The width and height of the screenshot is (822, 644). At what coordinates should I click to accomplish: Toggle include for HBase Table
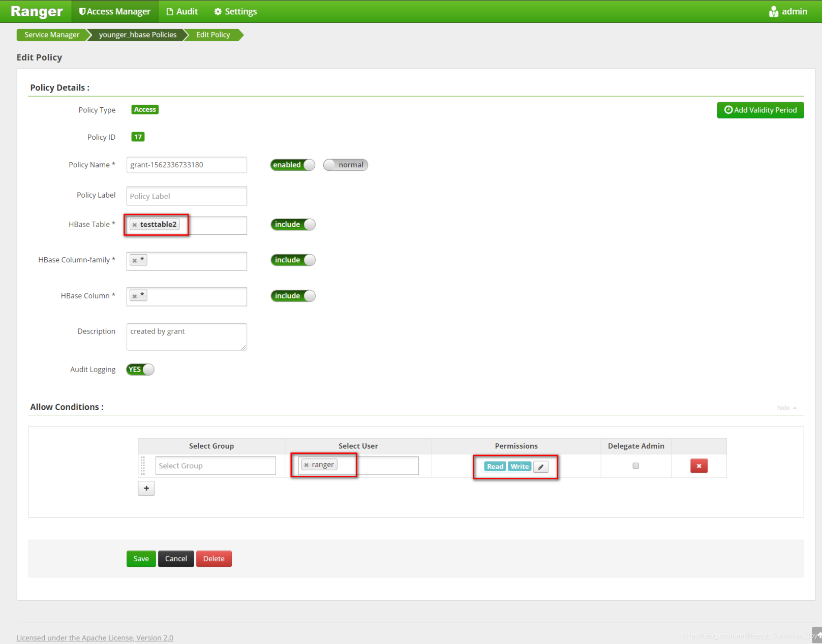[x=293, y=224]
